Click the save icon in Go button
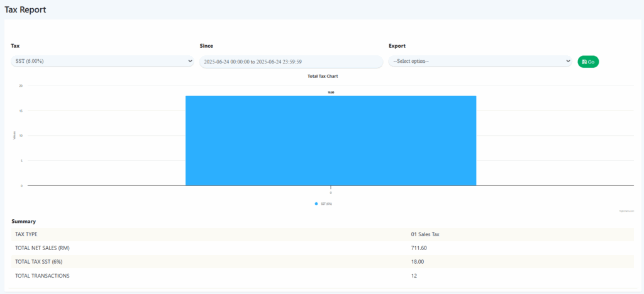 click(584, 62)
